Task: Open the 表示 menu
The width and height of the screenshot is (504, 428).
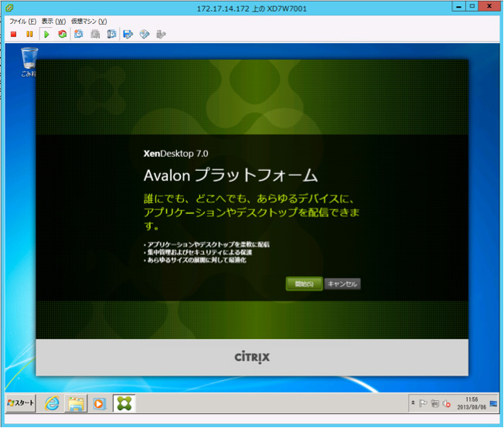Action: tap(53, 21)
